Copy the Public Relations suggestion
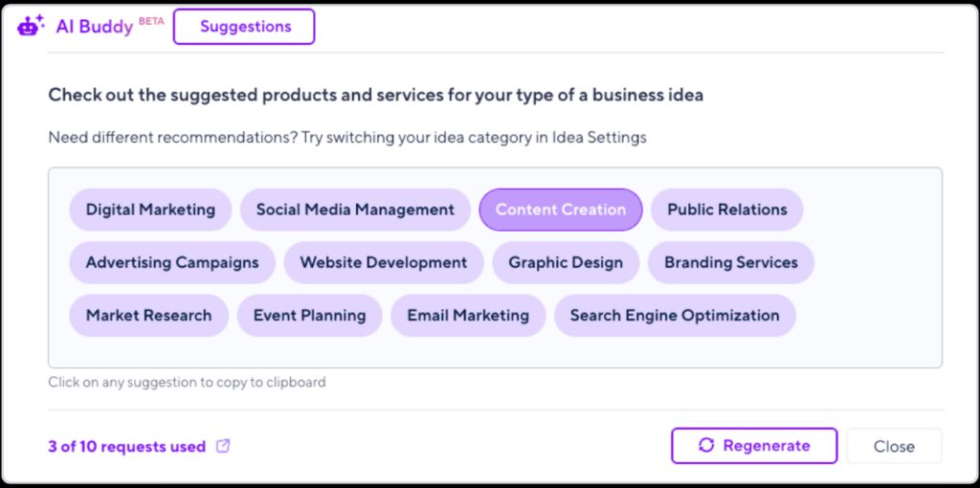Image resolution: width=980 pixels, height=488 pixels. point(726,210)
